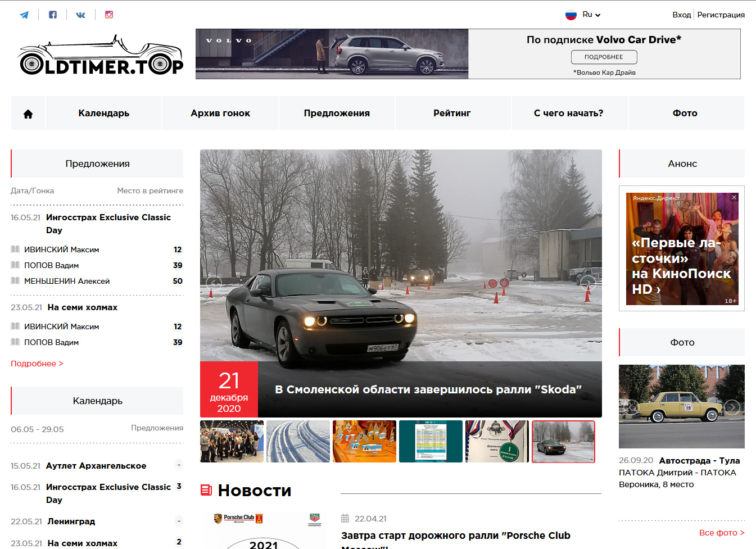Open Ингосстрах Exclusive Classic Day calendar event

coord(108,493)
